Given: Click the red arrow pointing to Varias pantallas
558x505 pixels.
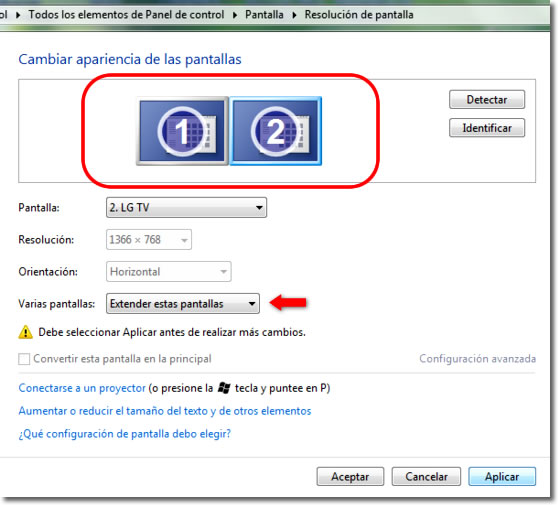Looking at the screenshot, I should click(288, 303).
